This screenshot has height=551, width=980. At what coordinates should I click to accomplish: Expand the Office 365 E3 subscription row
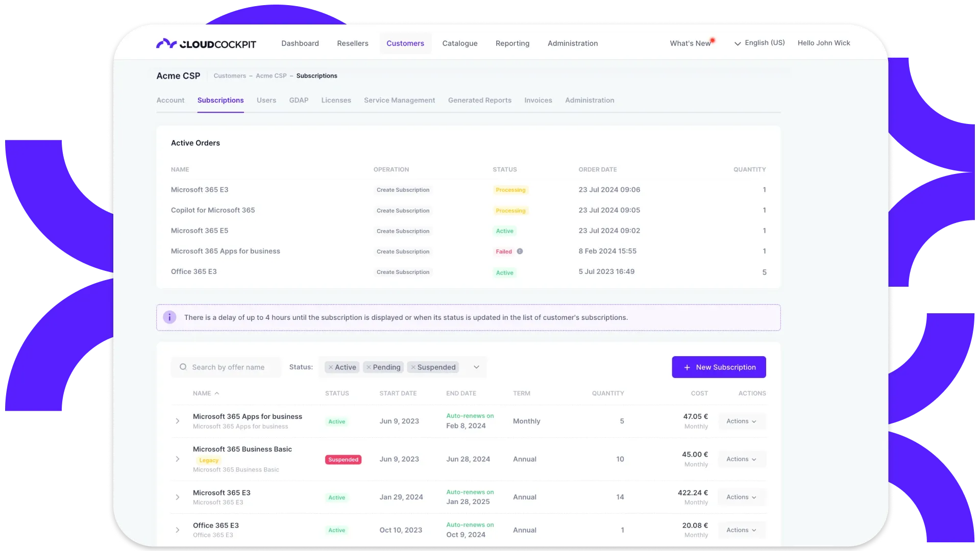coord(178,530)
